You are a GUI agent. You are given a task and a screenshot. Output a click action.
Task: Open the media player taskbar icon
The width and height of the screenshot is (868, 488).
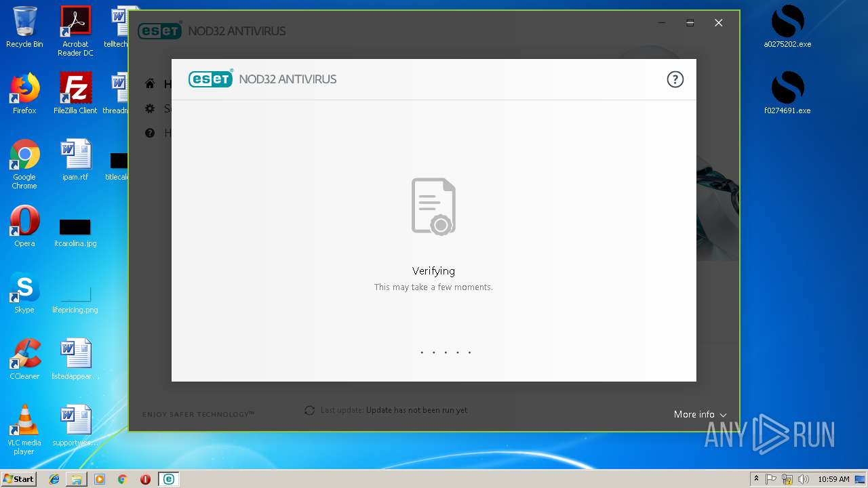point(100,479)
